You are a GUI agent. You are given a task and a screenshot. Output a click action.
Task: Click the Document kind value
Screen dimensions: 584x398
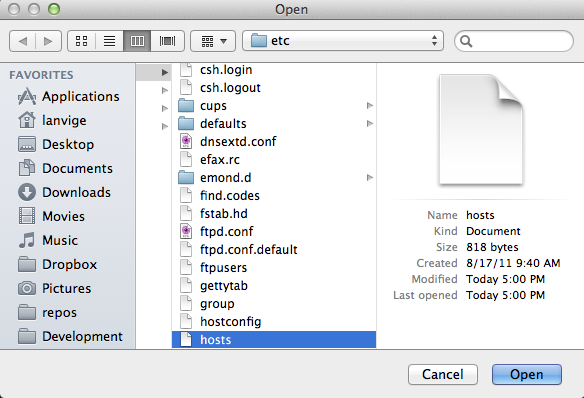click(493, 231)
